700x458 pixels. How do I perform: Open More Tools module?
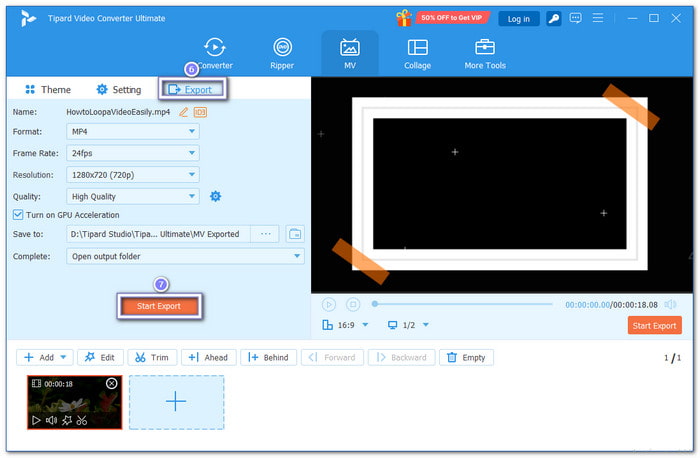coord(485,53)
